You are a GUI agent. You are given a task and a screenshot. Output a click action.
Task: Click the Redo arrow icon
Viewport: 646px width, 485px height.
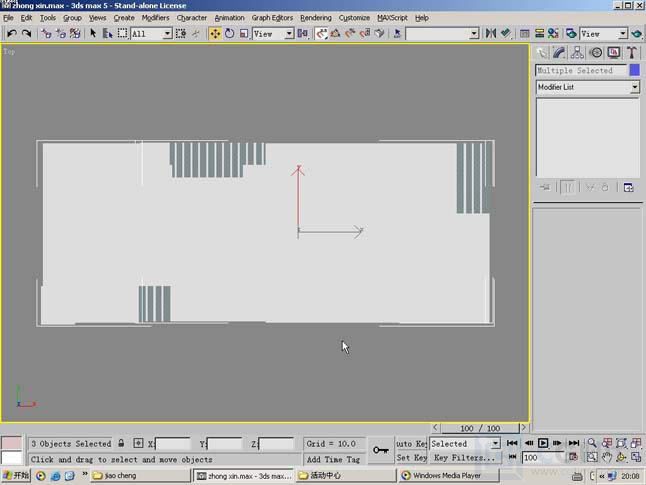[26, 33]
